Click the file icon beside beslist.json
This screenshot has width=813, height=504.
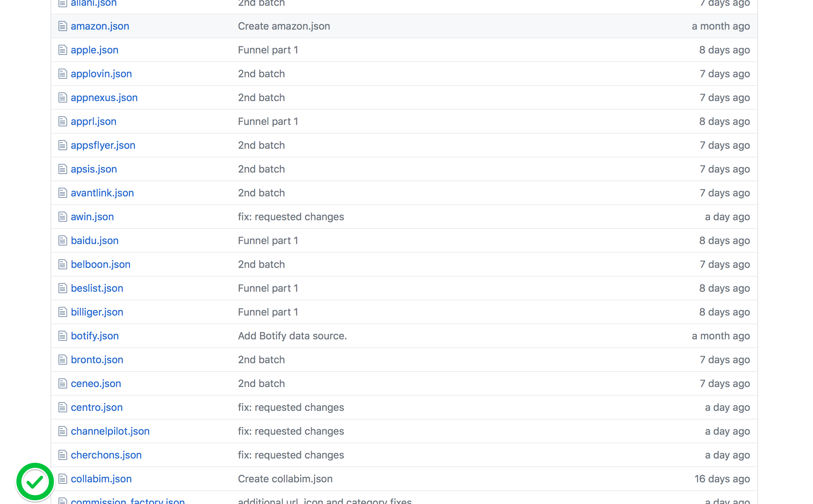(x=62, y=288)
